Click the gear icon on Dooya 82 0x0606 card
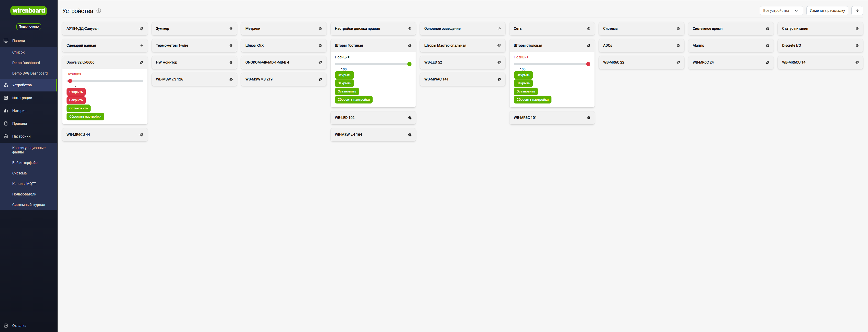This screenshot has height=332, width=868. click(141, 63)
